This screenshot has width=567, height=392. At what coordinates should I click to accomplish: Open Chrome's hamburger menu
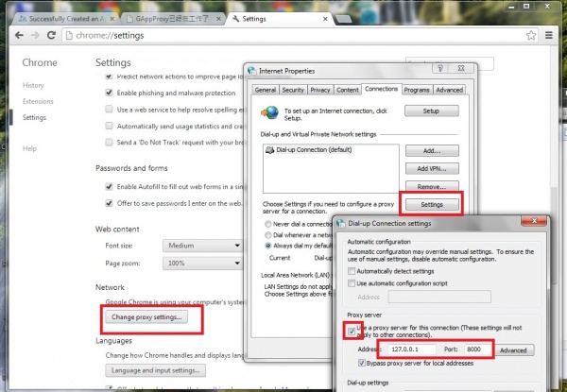[x=549, y=35]
